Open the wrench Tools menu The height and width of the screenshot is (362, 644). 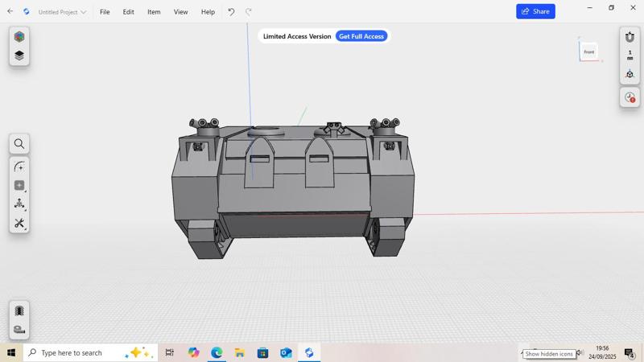(x=19, y=223)
